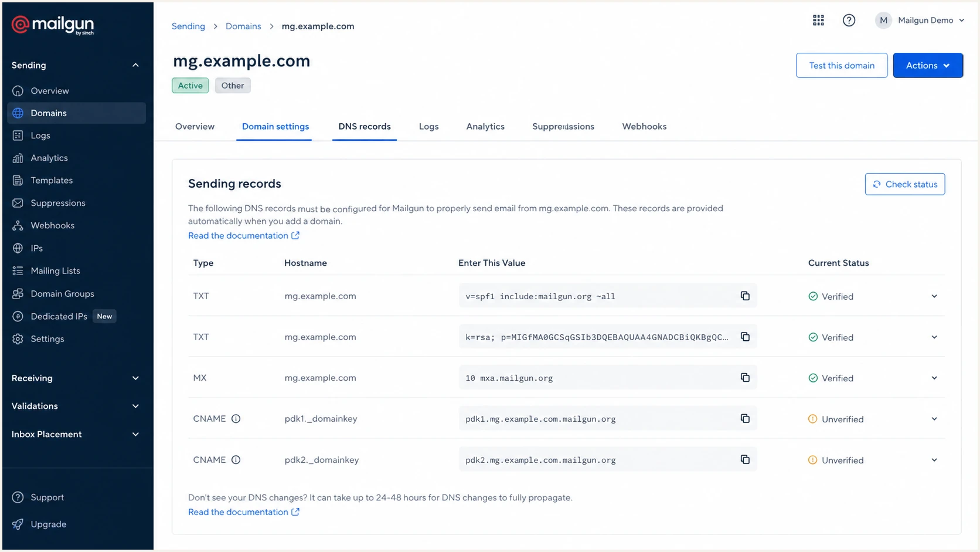Click the Domain Groups sidebar icon
Viewport: 980px width, 552px height.
click(18, 293)
